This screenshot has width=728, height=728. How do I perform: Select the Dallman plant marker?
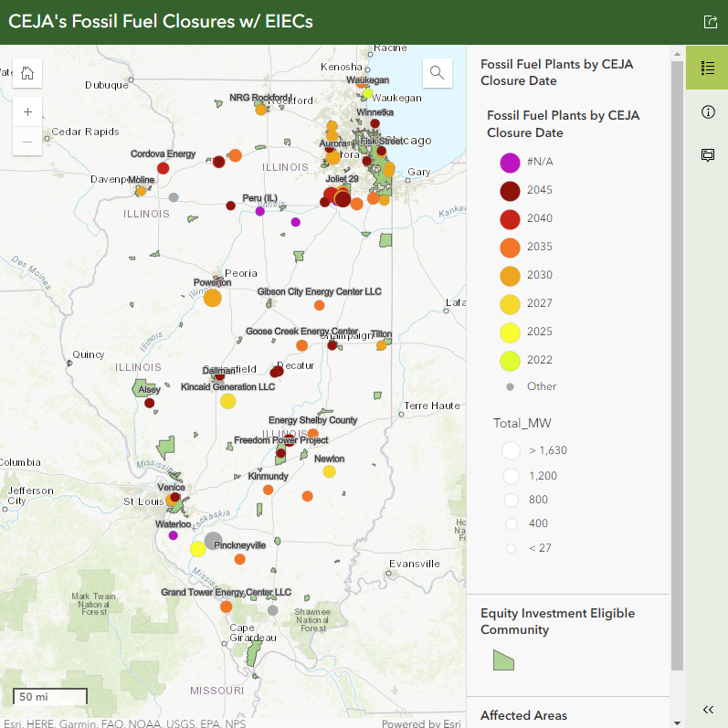coord(219,376)
